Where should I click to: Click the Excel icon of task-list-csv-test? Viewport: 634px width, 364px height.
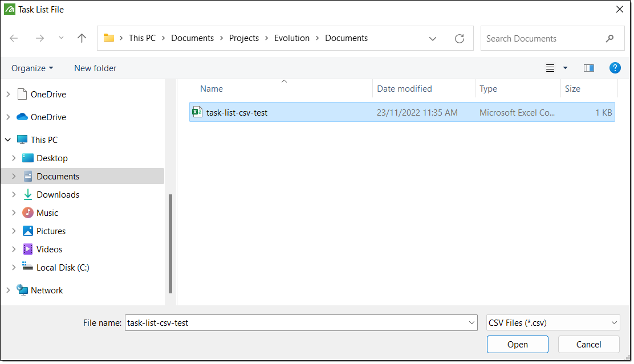pyautogui.click(x=197, y=112)
